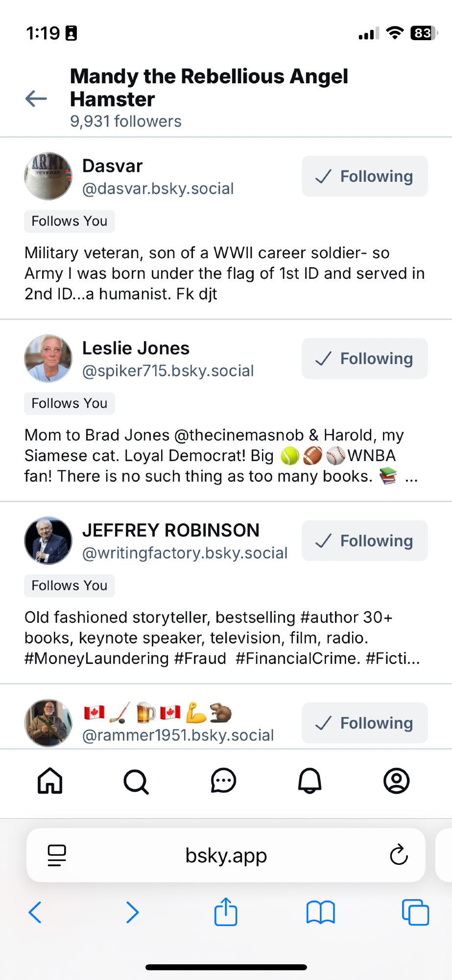Viewport: 452px width, 980px height.
Task: Reload the bsky.app page
Action: [399, 855]
